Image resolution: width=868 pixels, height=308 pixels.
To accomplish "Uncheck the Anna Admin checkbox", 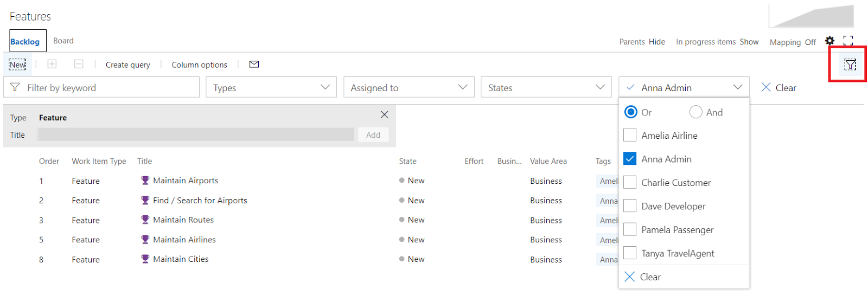I will [x=630, y=158].
